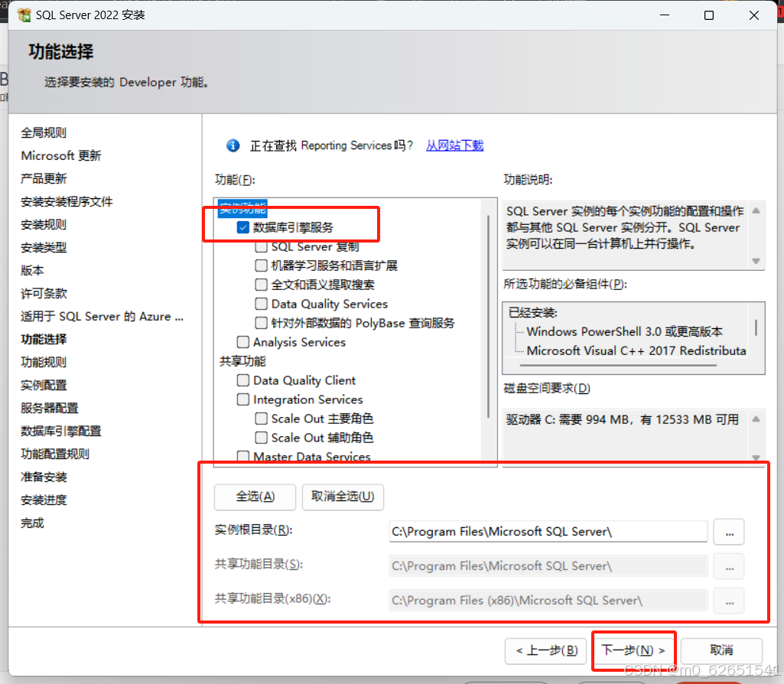Viewport: 784px width, 684px height.
Task: Select 全局规则 step in sidebar
Action: coord(44,132)
